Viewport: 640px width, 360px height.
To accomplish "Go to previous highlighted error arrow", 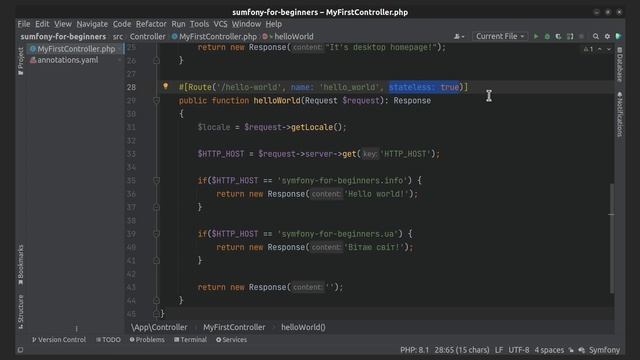I will pos(600,49).
